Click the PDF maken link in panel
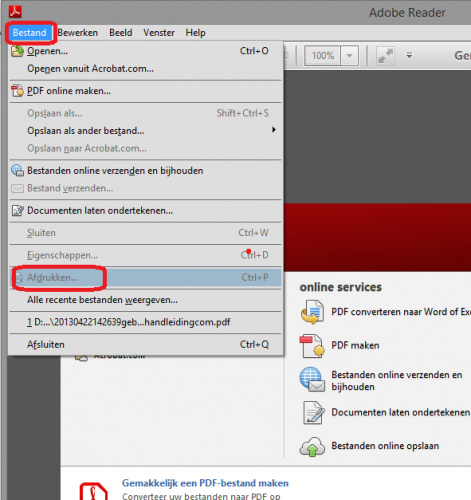 (355, 345)
